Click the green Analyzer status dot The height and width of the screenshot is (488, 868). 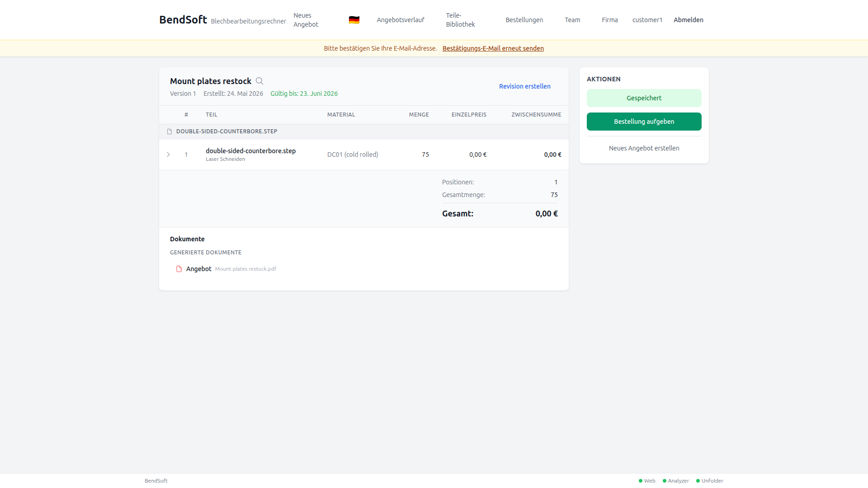click(x=665, y=481)
